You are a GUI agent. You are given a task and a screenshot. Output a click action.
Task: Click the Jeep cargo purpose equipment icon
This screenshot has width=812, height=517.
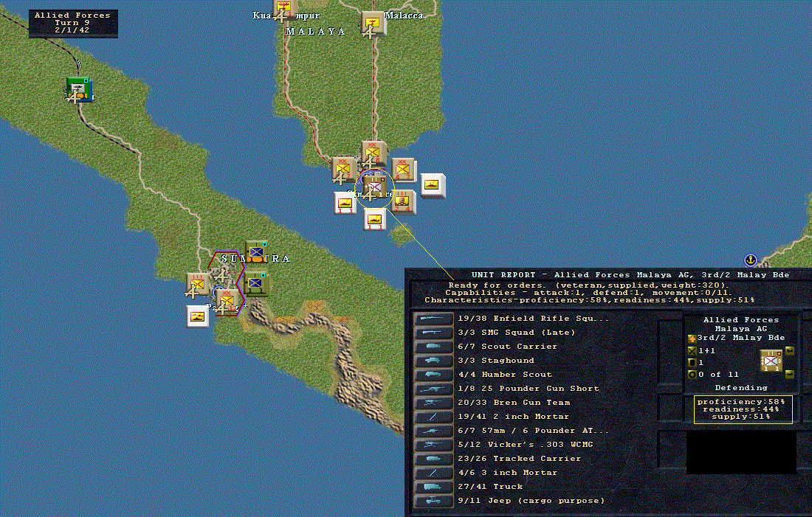(433, 501)
